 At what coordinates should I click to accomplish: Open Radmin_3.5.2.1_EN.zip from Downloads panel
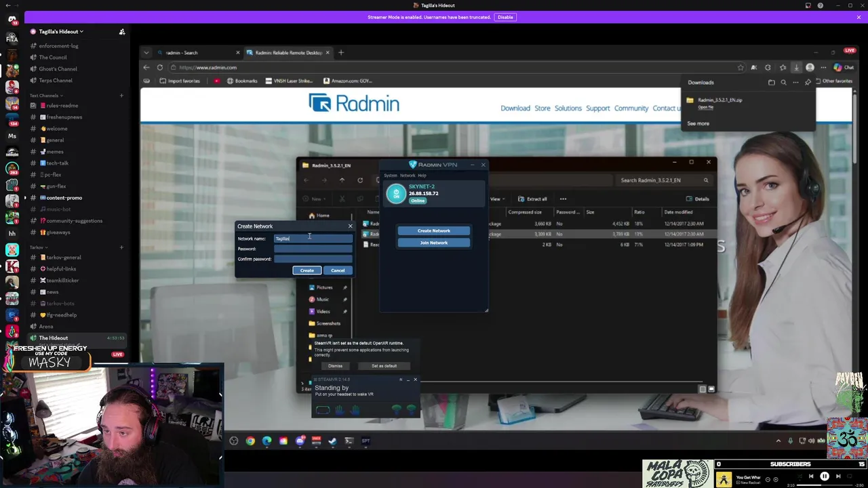pos(719,100)
